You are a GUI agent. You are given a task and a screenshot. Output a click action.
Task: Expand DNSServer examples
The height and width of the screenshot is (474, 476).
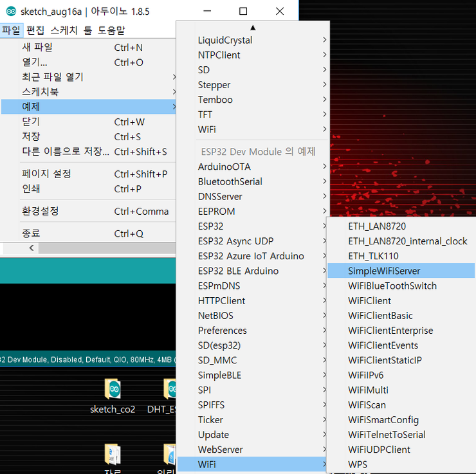253,196
